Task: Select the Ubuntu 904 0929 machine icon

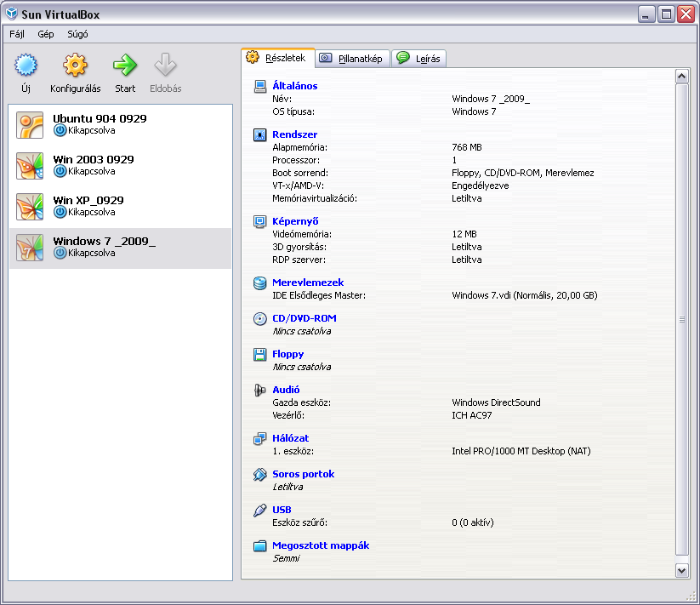Action: pyautogui.click(x=30, y=125)
